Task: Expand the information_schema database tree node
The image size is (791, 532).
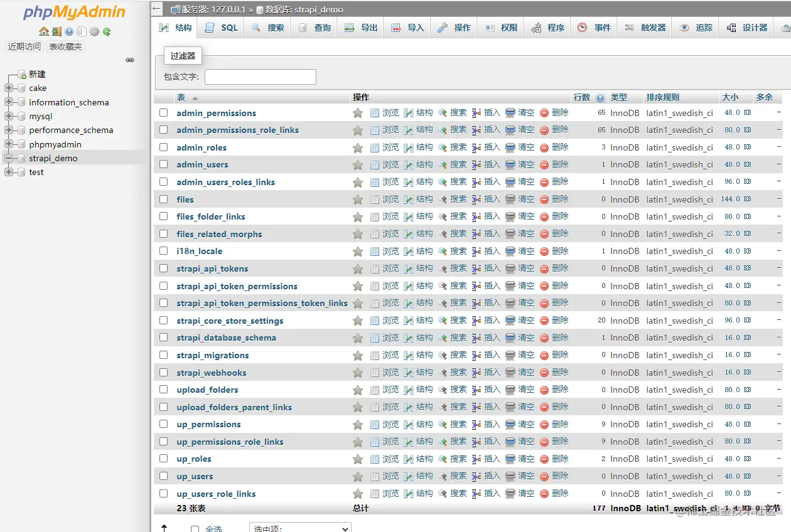Action: pos(9,102)
